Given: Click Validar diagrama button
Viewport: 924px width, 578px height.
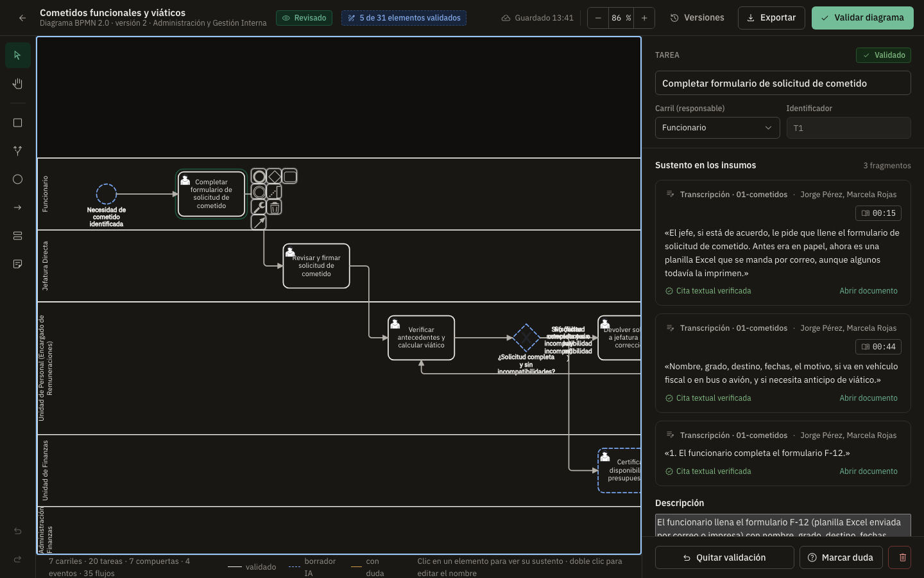Looking at the screenshot, I should pos(862,18).
